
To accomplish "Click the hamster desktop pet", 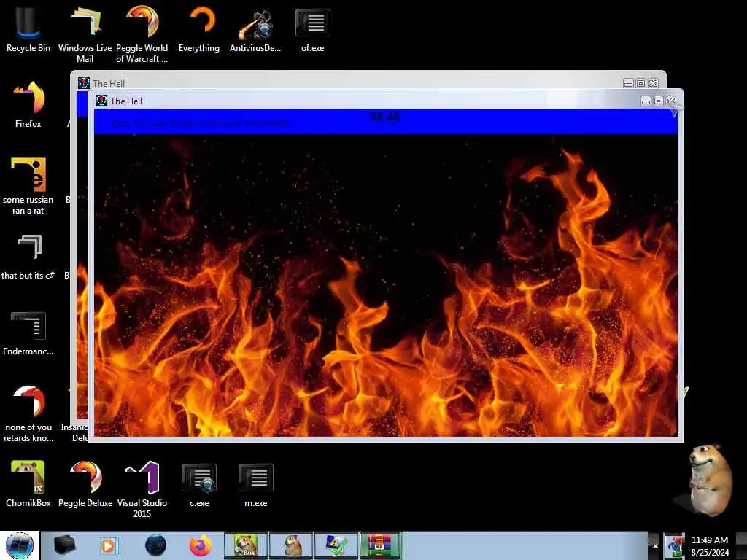I will click(710, 479).
